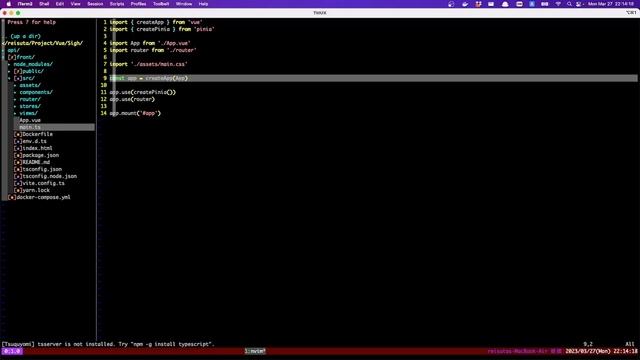Open the Toolbelt menu

161,4
